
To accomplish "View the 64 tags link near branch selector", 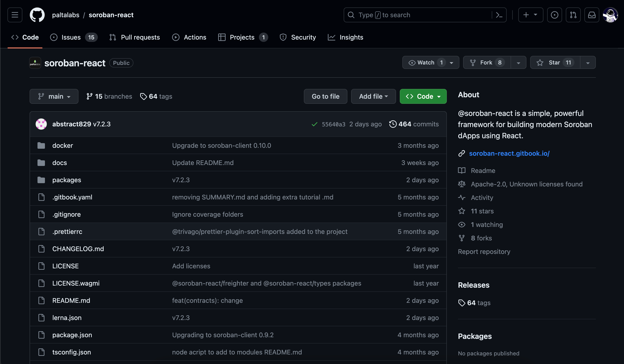I will tap(156, 96).
